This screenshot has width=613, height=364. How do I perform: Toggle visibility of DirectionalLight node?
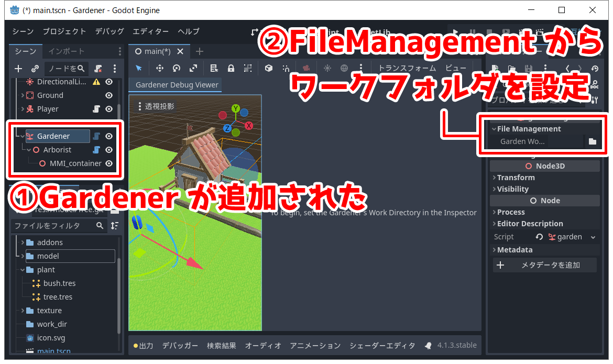[x=109, y=82]
